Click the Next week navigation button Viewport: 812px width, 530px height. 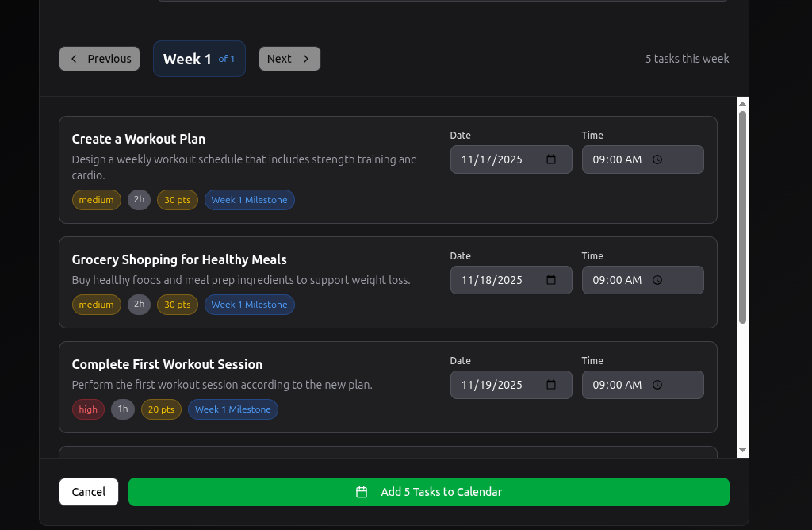pyautogui.click(x=289, y=58)
